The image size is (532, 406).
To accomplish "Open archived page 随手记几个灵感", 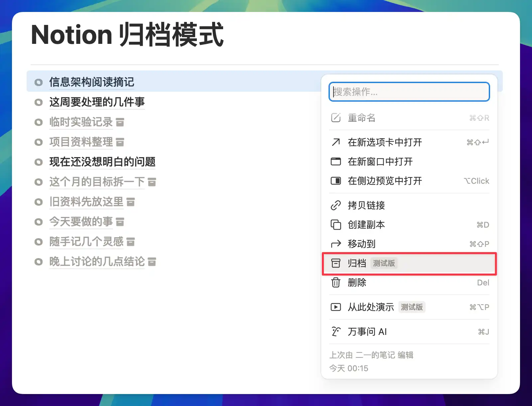I will [86, 242].
